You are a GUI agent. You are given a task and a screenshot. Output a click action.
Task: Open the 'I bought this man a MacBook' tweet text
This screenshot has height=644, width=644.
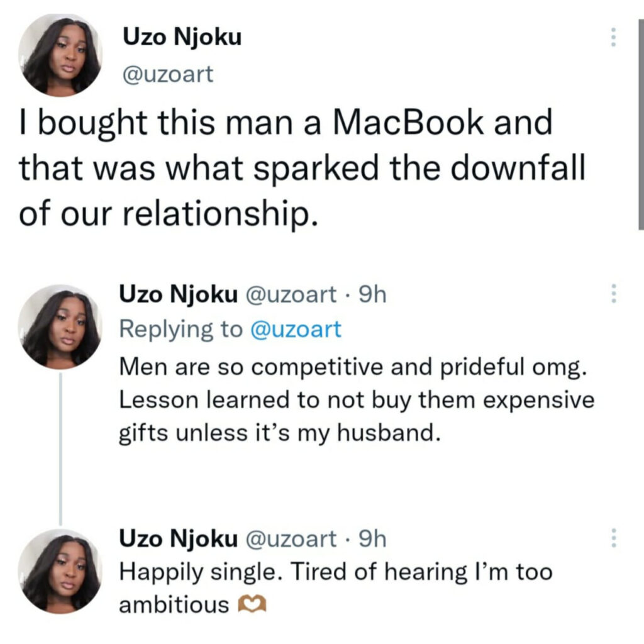pos(302,169)
